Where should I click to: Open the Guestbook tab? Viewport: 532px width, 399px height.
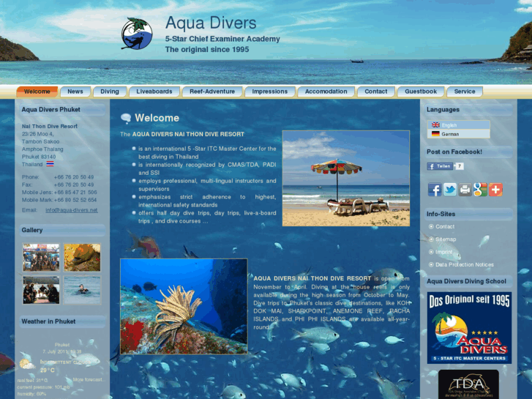point(421,92)
